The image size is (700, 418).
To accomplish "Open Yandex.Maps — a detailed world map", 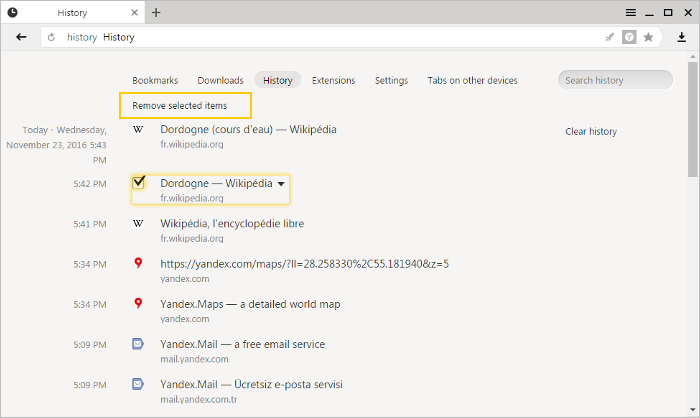I will [250, 304].
